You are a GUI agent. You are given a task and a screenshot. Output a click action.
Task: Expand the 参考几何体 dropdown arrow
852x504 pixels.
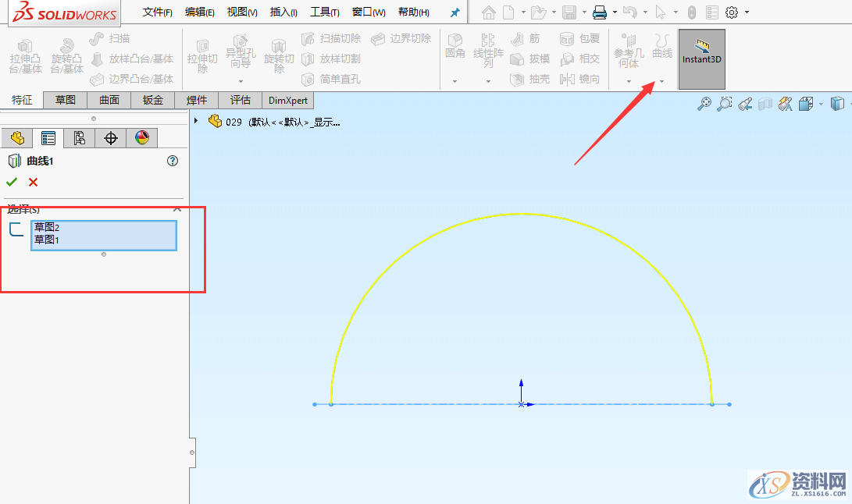(x=629, y=80)
